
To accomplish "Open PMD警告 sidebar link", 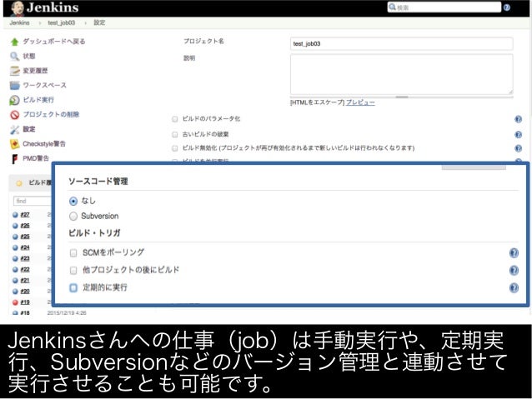I will (x=36, y=158).
